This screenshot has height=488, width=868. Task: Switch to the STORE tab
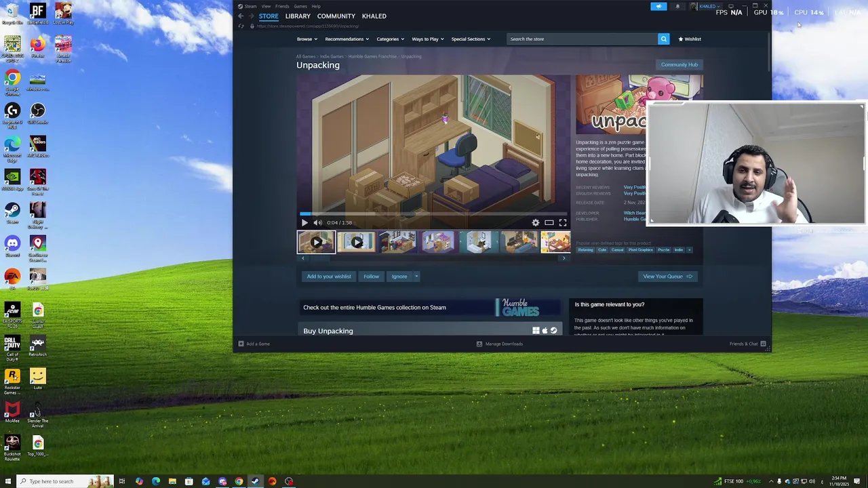(269, 16)
